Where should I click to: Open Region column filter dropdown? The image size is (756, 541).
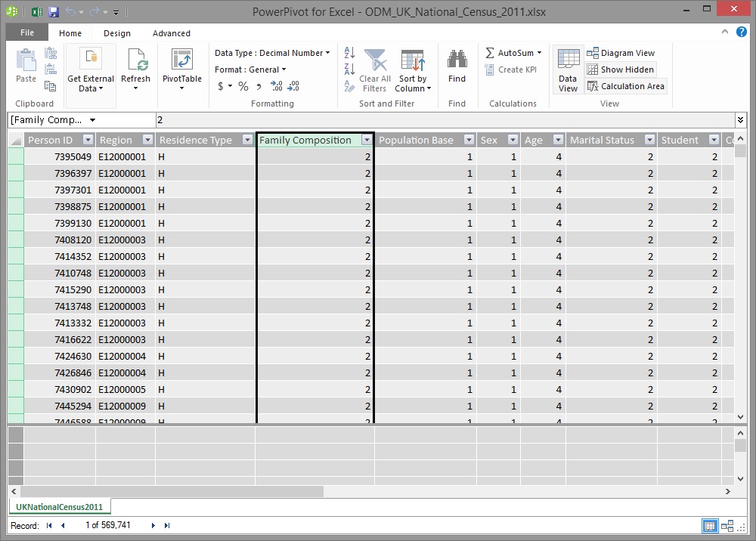[148, 141]
